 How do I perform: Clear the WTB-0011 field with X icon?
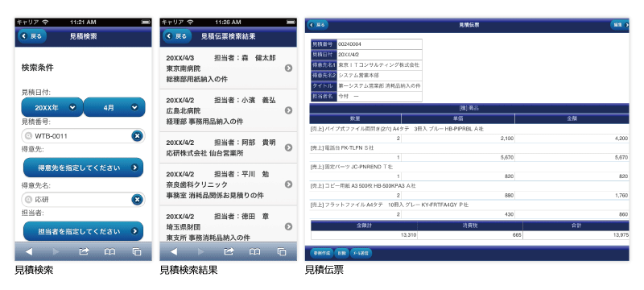pyautogui.click(x=137, y=135)
